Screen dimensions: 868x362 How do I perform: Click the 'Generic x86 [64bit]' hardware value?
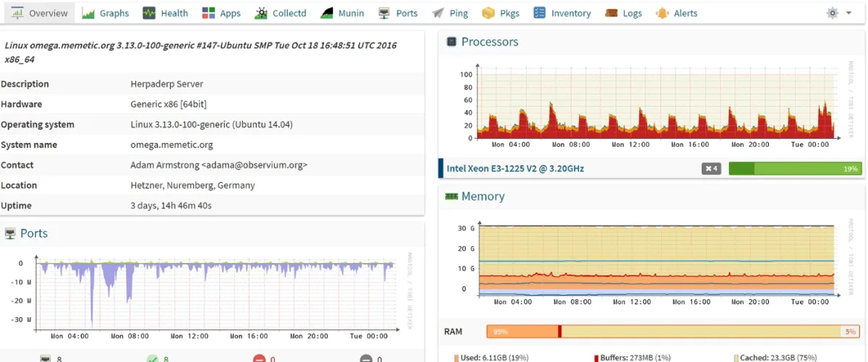click(x=169, y=104)
